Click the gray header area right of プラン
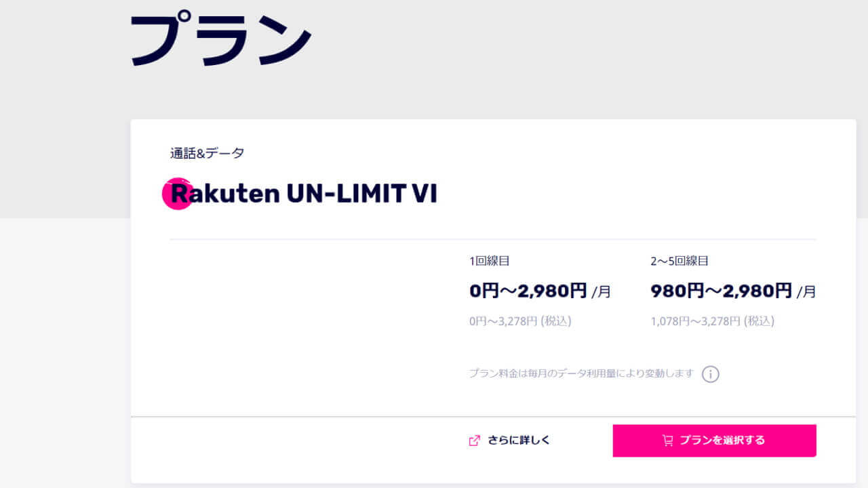 tap(576, 54)
